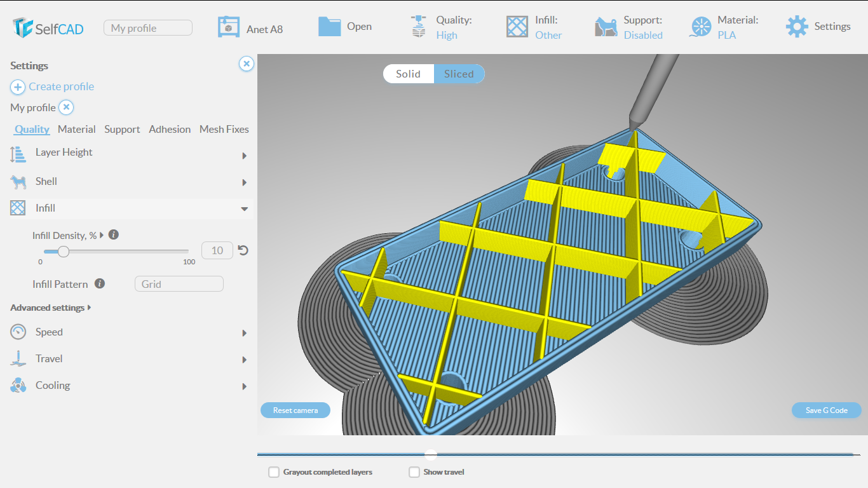The image size is (868, 488).
Task: Enable Grayout completed layers checkbox
Action: (x=274, y=472)
